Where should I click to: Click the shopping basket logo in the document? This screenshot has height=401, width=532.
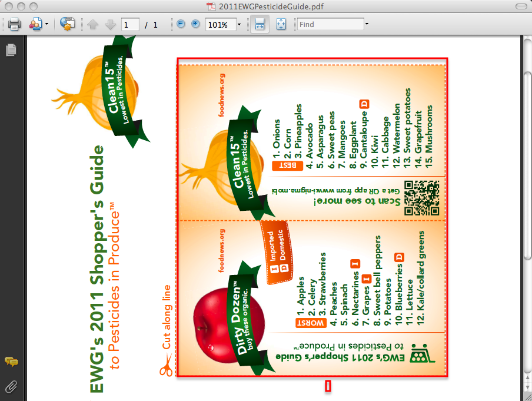tap(422, 354)
